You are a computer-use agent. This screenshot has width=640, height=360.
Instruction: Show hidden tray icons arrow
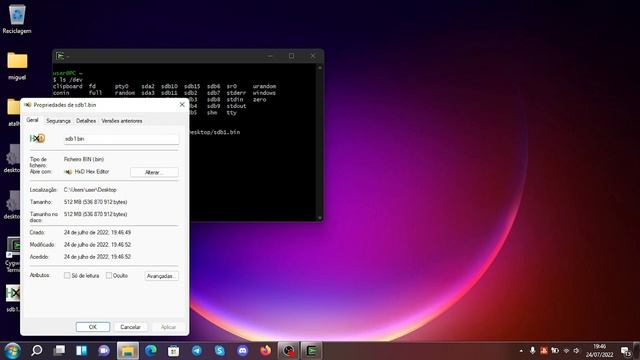coord(521,351)
